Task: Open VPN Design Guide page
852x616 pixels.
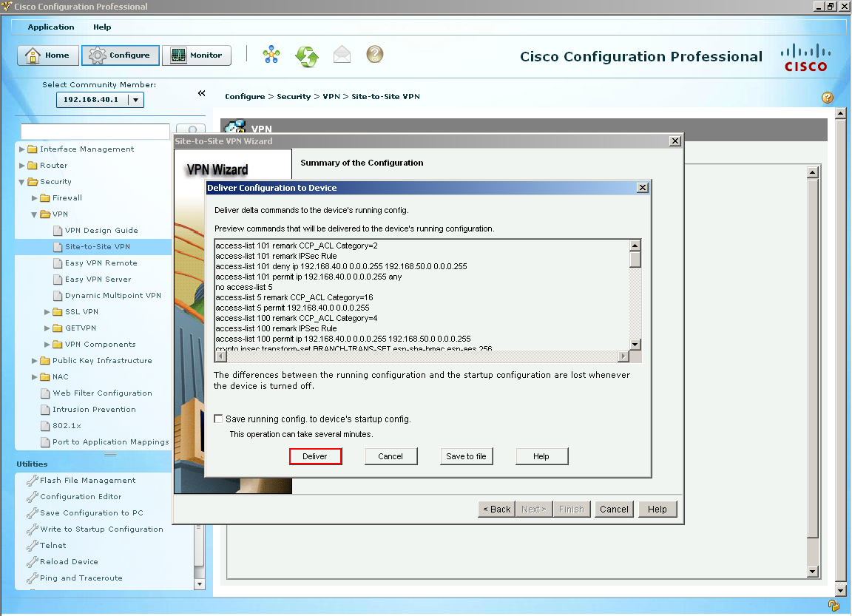Action: click(x=101, y=230)
